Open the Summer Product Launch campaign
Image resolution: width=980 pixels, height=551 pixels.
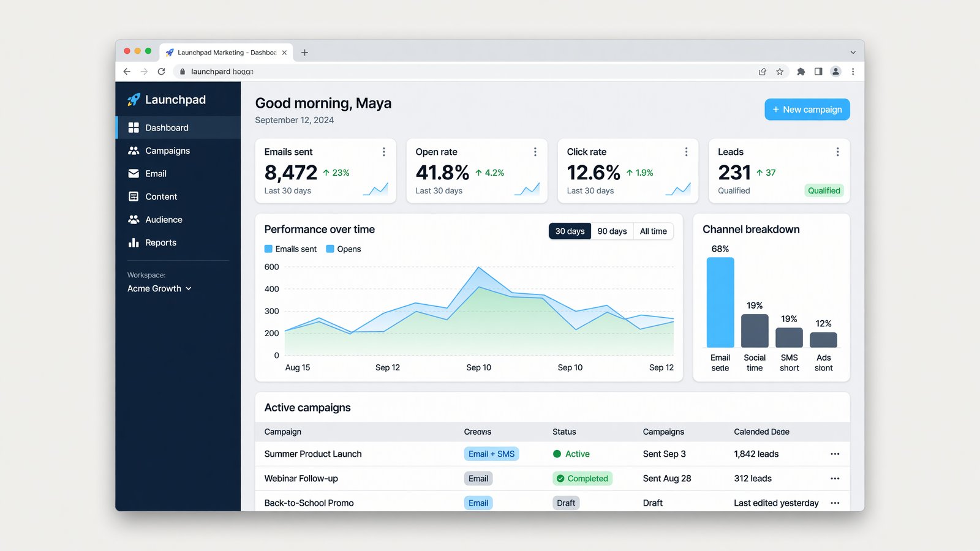[x=313, y=454]
